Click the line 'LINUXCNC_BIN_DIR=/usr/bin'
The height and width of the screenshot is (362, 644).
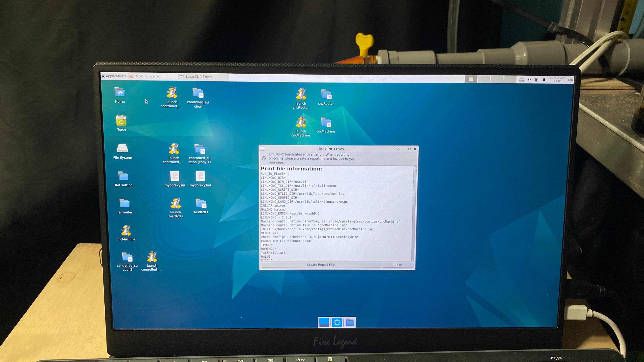pyautogui.click(x=285, y=182)
